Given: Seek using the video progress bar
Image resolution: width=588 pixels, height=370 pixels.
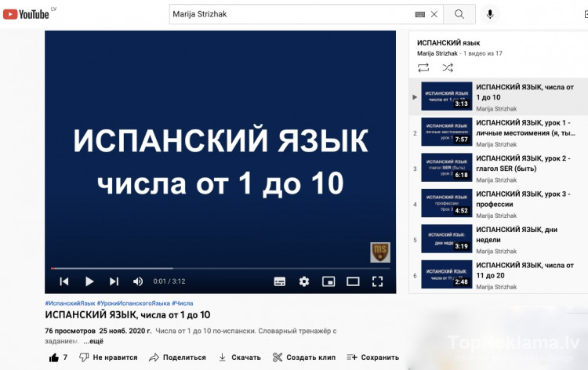Looking at the screenshot, I should pyautogui.click(x=220, y=268).
